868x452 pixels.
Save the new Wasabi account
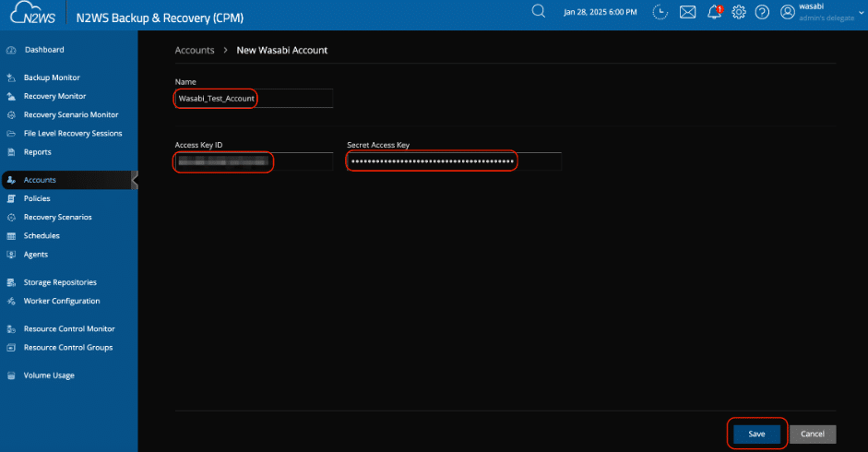coord(756,434)
